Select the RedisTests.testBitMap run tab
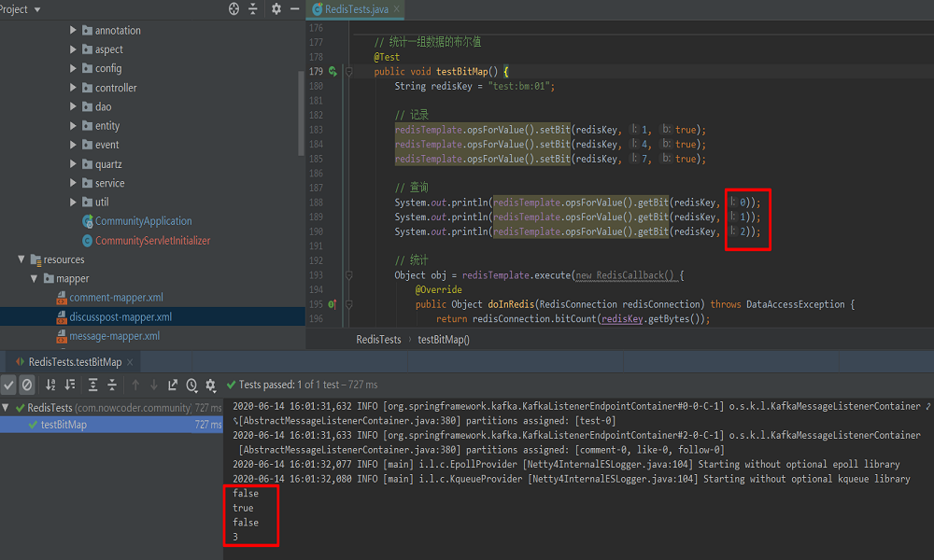Screen dimensions: 934x560 tap(75, 362)
